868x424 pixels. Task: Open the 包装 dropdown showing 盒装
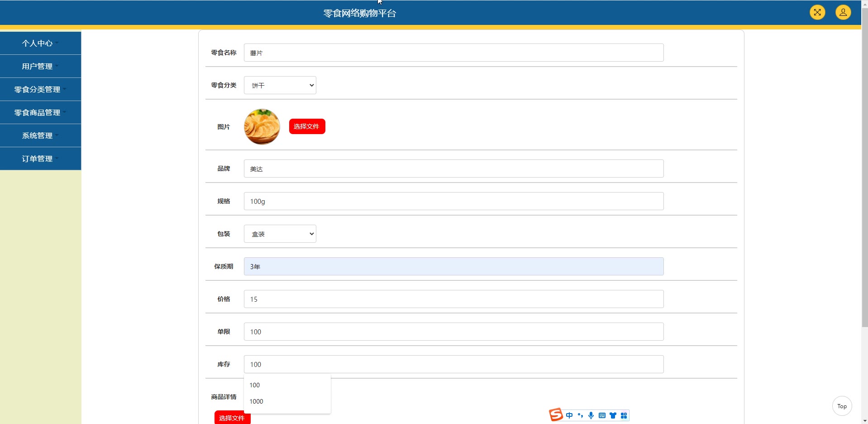click(280, 234)
